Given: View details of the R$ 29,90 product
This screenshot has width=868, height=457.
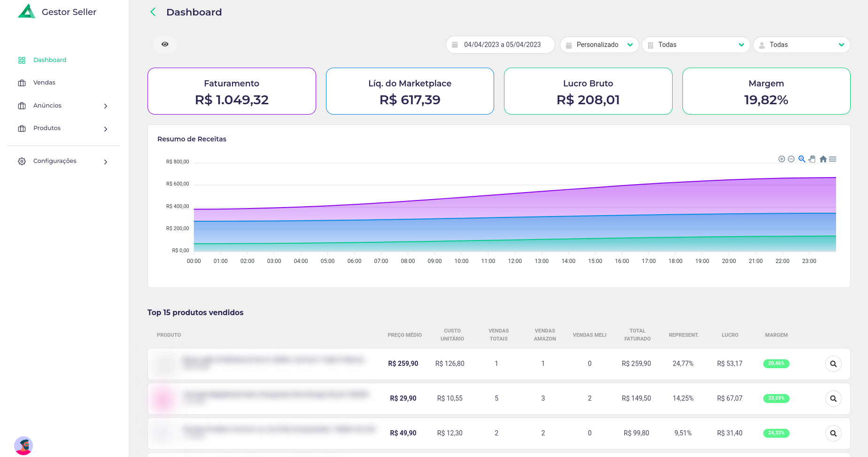Looking at the screenshot, I should 833,399.
